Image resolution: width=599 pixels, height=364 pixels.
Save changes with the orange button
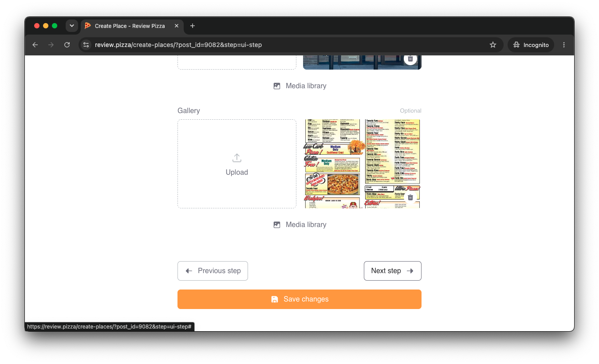pyautogui.click(x=299, y=299)
